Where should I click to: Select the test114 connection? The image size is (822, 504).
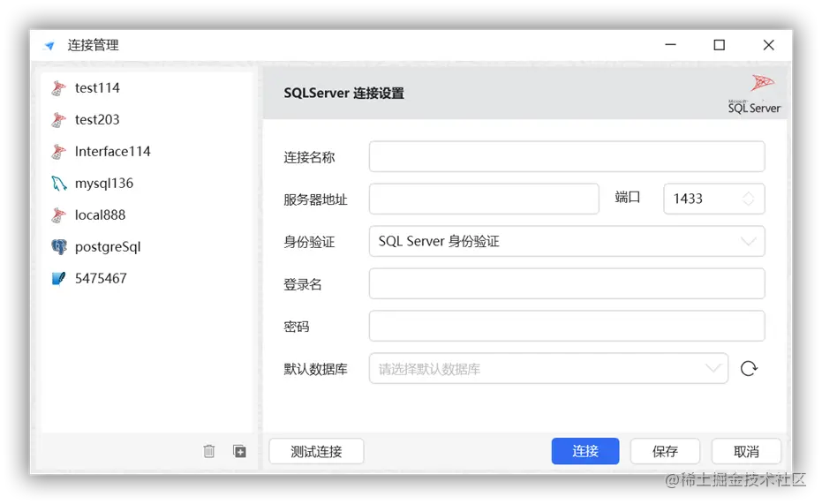click(147, 88)
